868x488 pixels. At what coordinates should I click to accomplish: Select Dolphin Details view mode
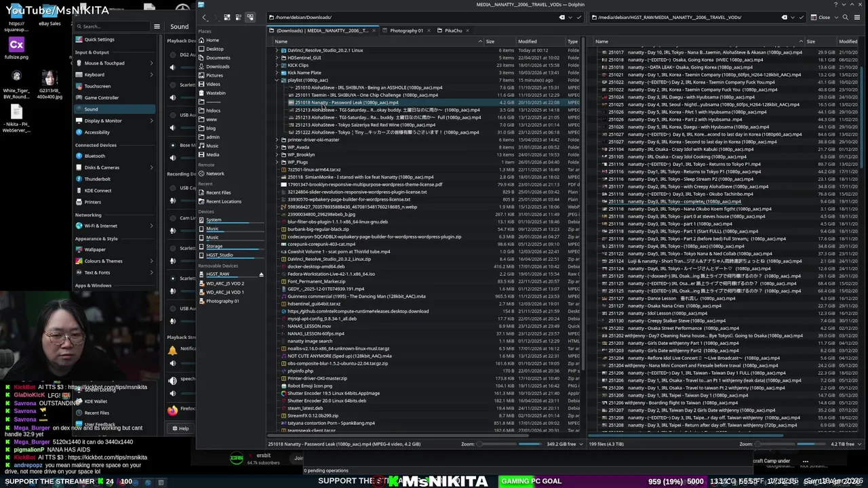pyautogui.click(x=250, y=17)
